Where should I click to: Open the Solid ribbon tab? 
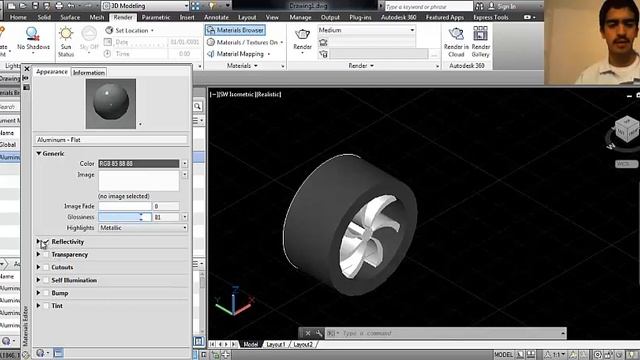pyautogui.click(x=44, y=17)
